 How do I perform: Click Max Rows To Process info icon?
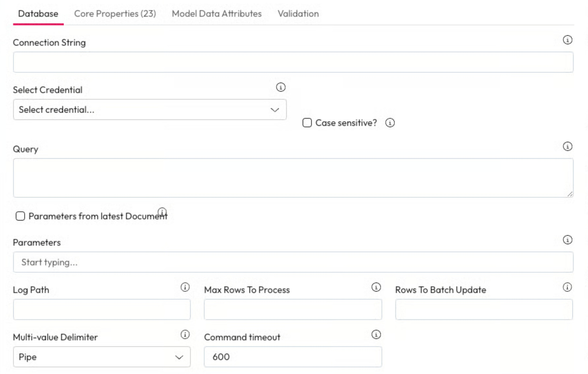[376, 287]
